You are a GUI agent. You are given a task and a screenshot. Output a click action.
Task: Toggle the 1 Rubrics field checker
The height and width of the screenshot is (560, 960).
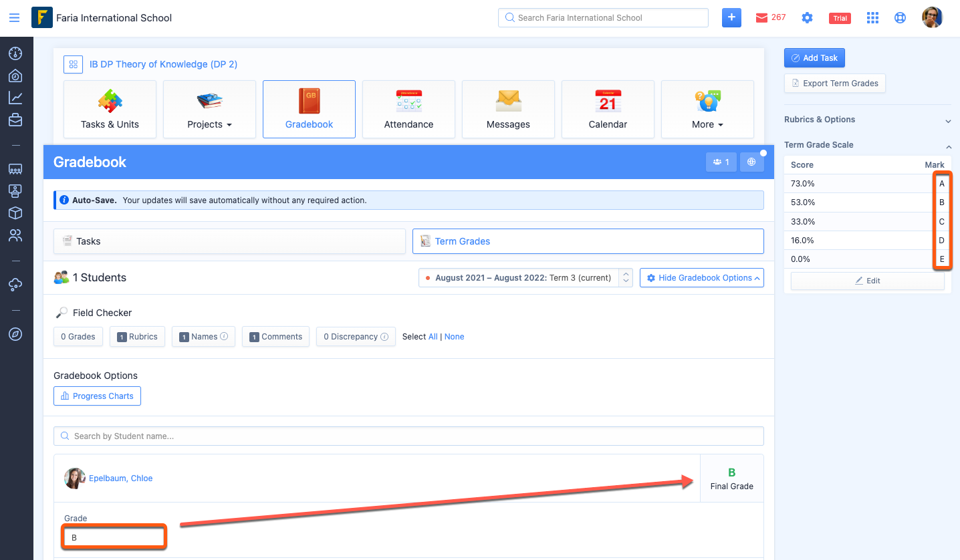pyautogui.click(x=138, y=337)
